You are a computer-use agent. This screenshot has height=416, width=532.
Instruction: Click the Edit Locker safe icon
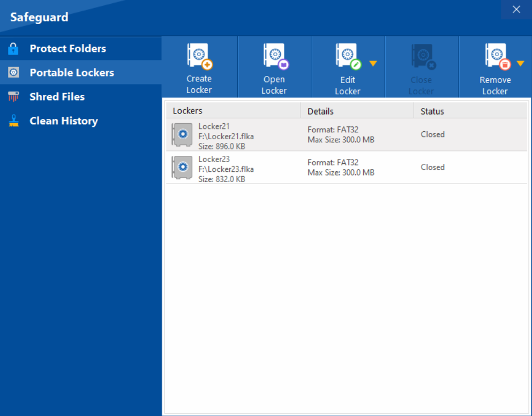tap(349, 56)
